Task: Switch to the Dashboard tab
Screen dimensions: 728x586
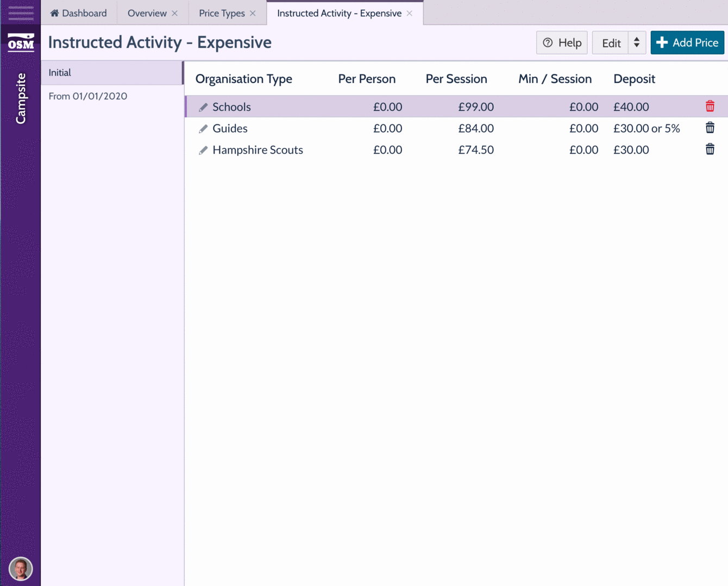Action: click(x=79, y=13)
